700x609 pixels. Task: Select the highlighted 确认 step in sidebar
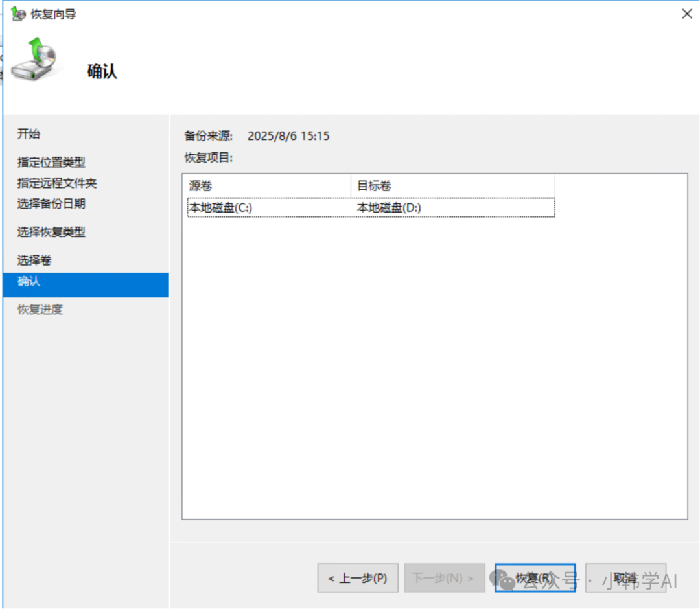click(29, 282)
